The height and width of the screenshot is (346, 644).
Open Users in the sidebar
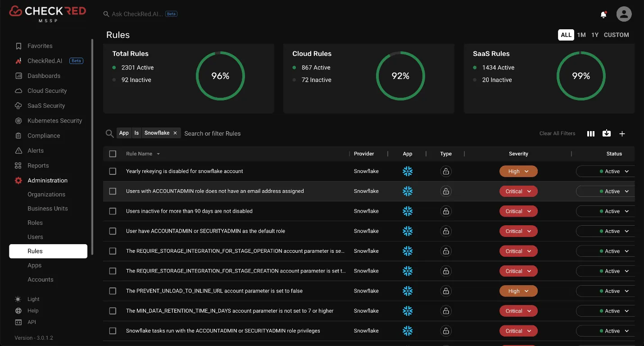tap(35, 237)
